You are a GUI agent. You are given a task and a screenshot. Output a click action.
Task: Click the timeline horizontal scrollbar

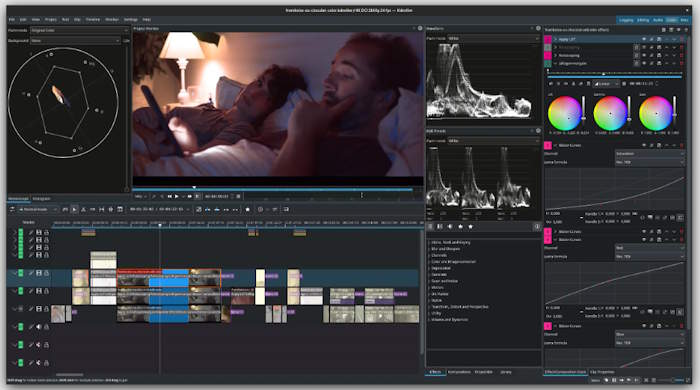[69, 375]
